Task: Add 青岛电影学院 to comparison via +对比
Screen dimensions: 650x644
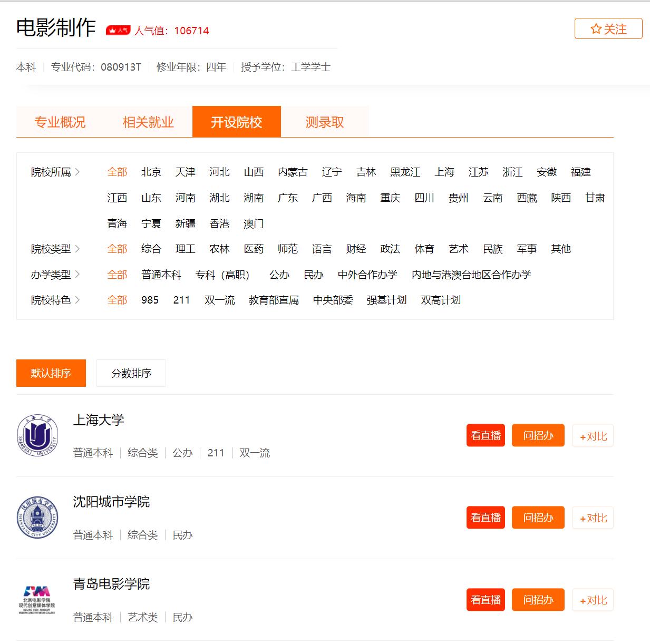Action: tap(593, 599)
